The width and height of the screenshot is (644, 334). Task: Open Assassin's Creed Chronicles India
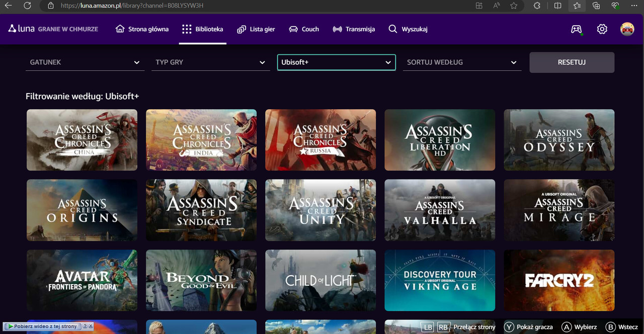pyautogui.click(x=201, y=140)
